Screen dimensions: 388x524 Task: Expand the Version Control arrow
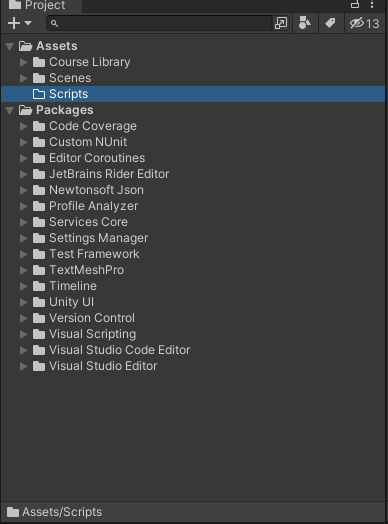pyautogui.click(x=23, y=318)
